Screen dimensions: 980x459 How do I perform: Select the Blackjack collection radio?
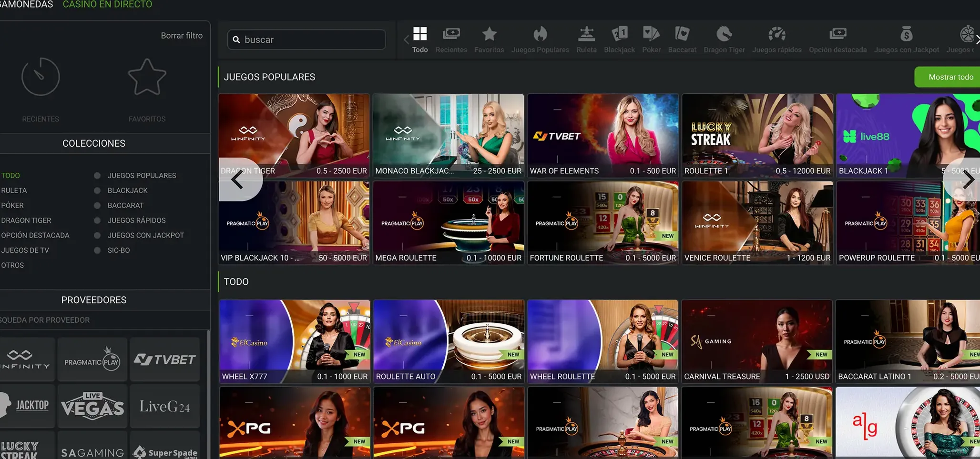97,190
